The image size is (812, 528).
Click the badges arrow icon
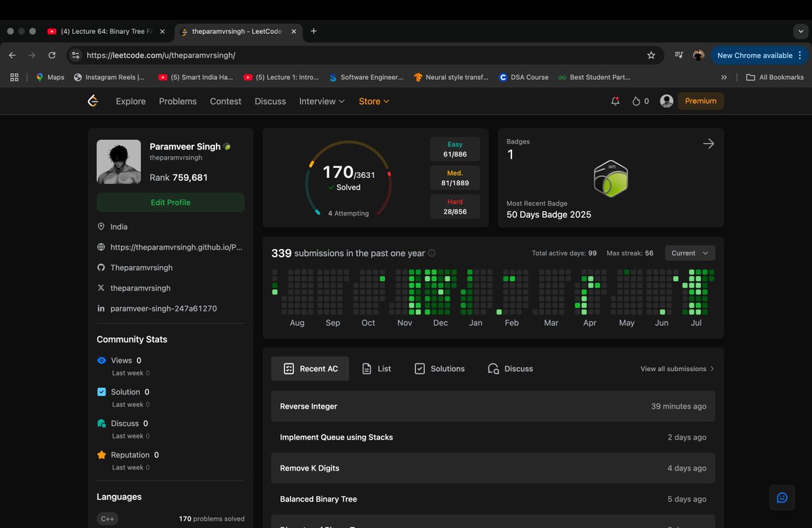(x=708, y=144)
